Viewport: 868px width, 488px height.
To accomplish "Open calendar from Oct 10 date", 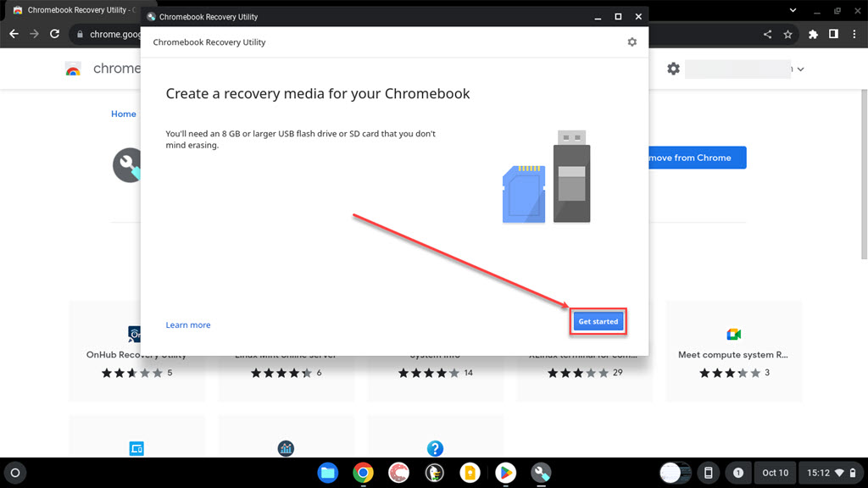I will coord(775,473).
